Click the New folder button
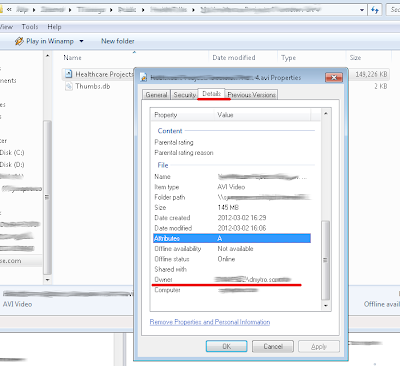Image resolution: width=400 pixels, height=366 pixels. 118,41
